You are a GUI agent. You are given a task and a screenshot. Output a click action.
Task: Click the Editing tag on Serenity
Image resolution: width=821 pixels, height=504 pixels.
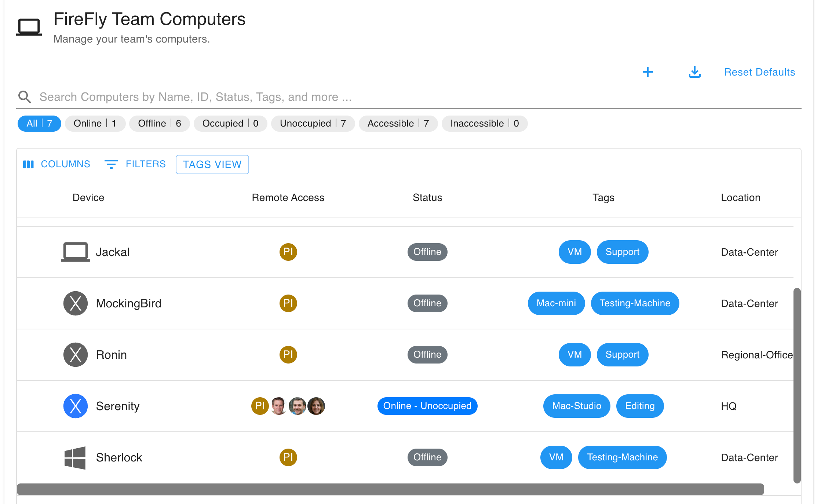coord(640,406)
